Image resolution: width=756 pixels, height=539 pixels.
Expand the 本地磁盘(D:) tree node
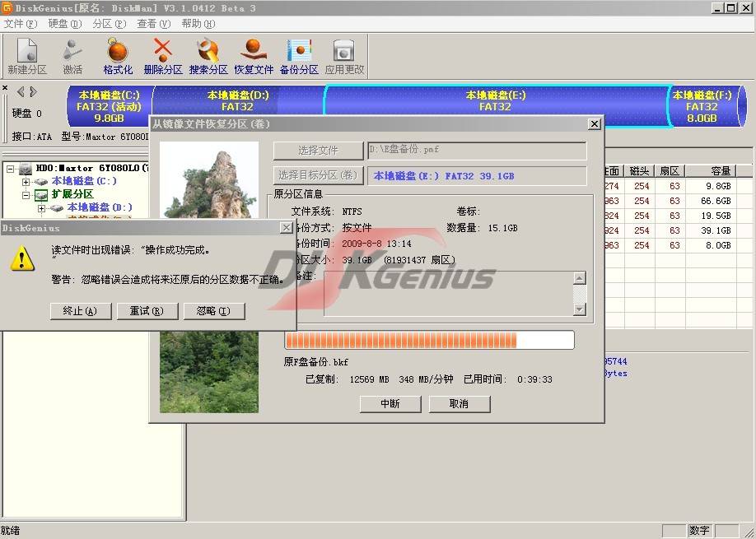pyautogui.click(x=41, y=207)
